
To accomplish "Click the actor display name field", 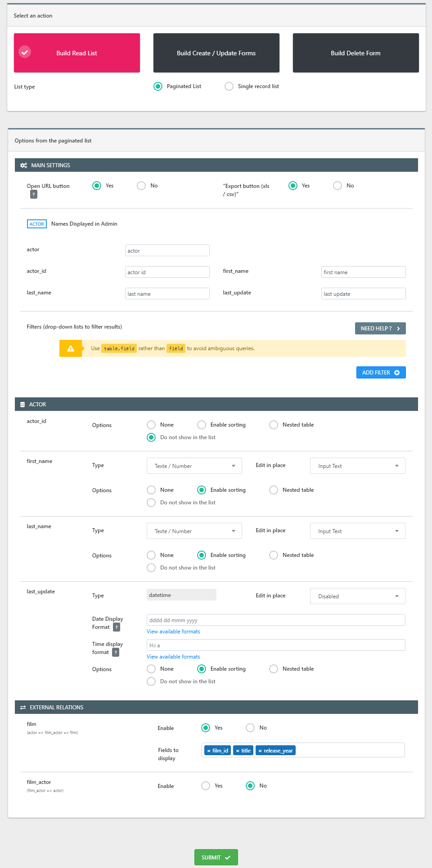I will (167, 250).
